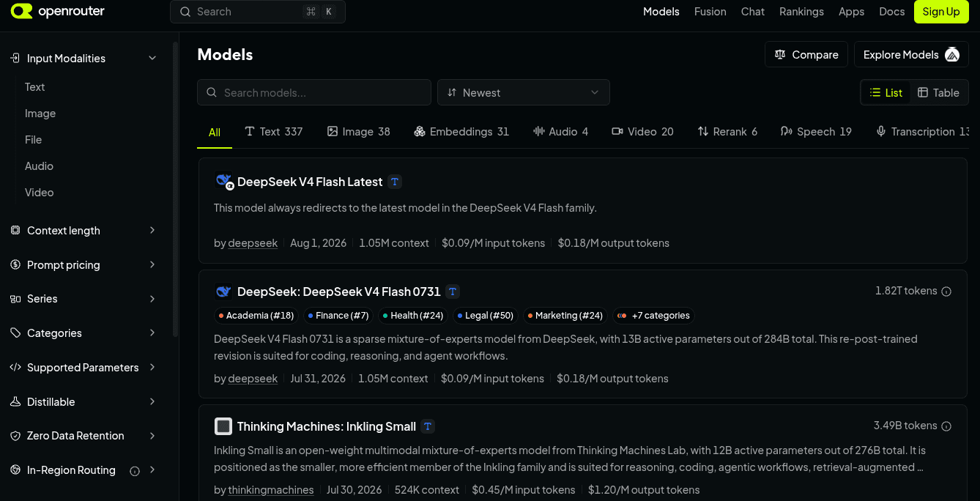Image resolution: width=980 pixels, height=501 pixels.
Task: Expand the In-Region Routing filter
Action: point(152,470)
